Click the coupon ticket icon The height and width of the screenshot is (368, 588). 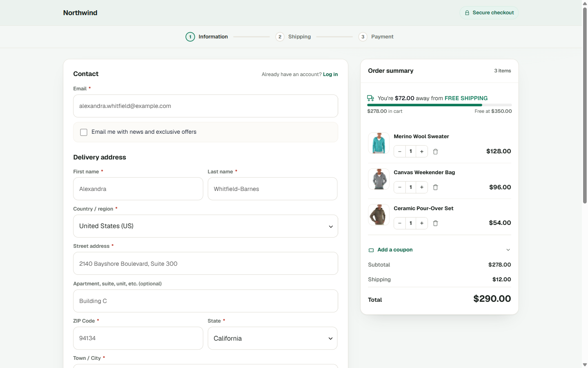[371, 250]
